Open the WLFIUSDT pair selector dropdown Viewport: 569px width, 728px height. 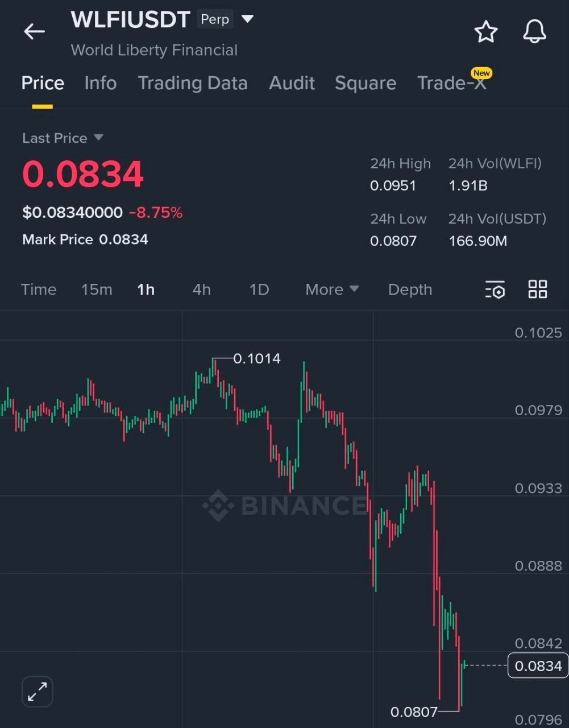[247, 19]
